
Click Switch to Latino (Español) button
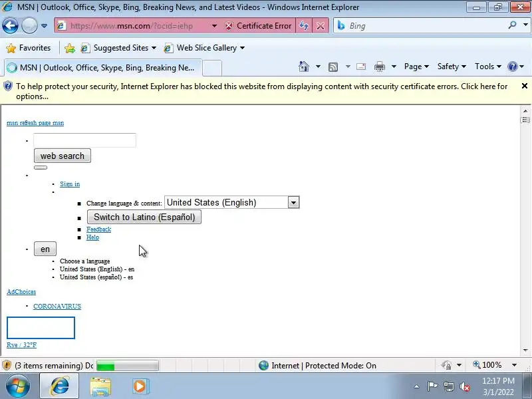(x=144, y=217)
